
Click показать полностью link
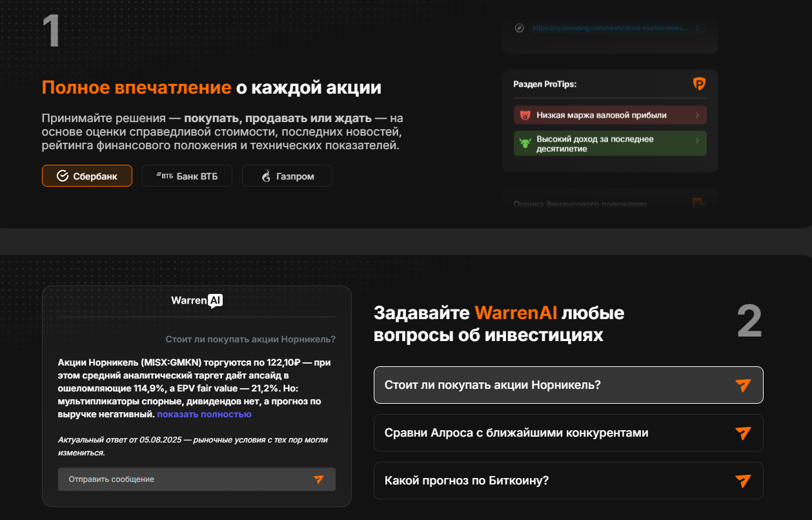(x=204, y=414)
